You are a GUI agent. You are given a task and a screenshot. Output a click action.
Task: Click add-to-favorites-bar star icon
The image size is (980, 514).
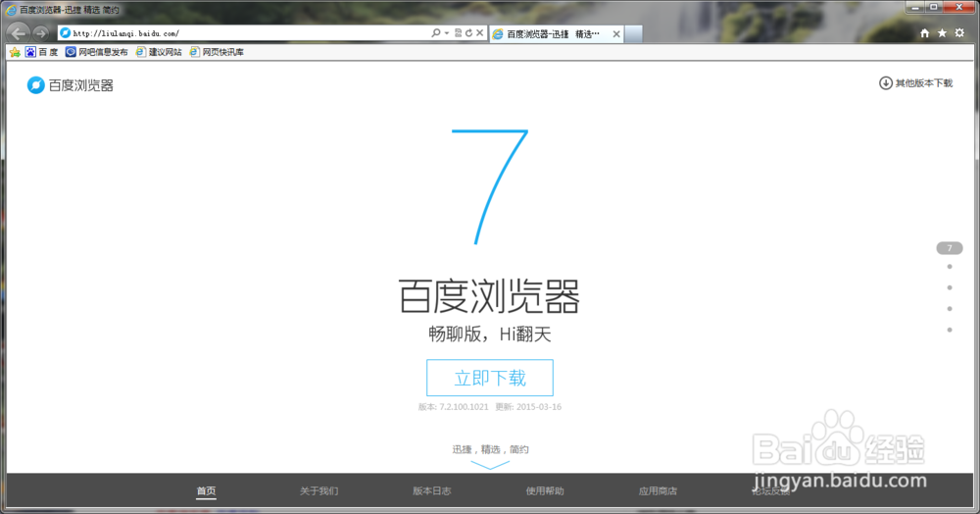15,52
